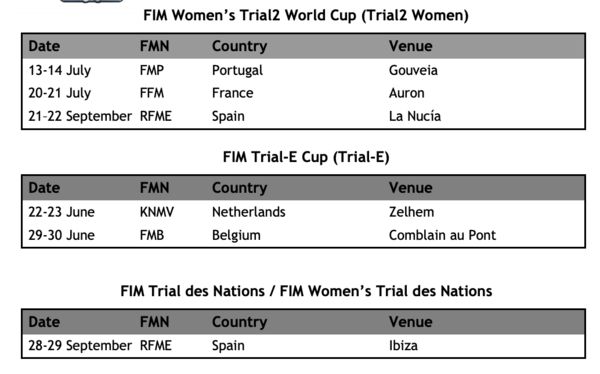This screenshot has width=600, height=374.
Task: Select the Ibiza venue entry
Action: 403,346
